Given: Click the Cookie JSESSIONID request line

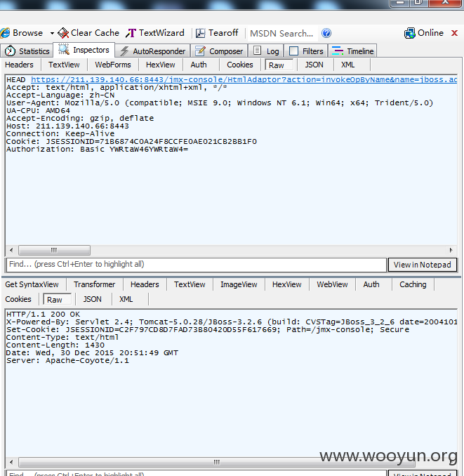Looking at the screenshot, I should tap(132, 141).
